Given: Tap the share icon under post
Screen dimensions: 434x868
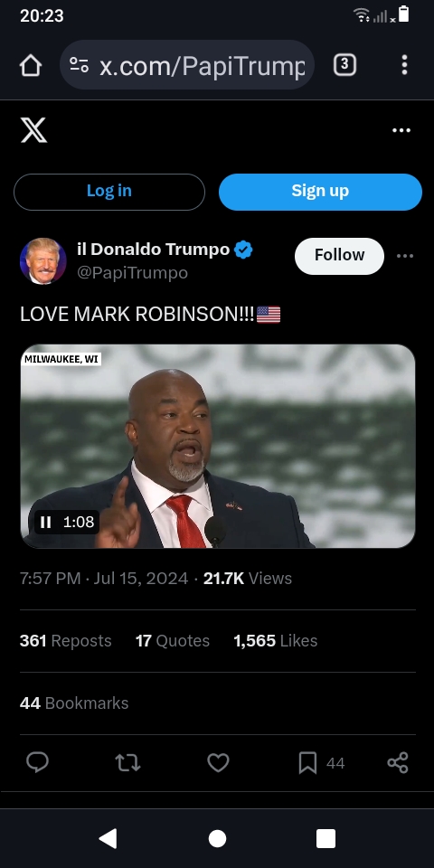Looking at the screenshot, I should tap(398, 763).
